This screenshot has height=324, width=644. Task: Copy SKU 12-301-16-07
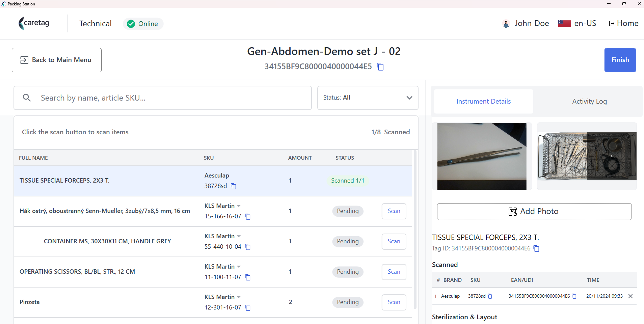tap(248, 307)
